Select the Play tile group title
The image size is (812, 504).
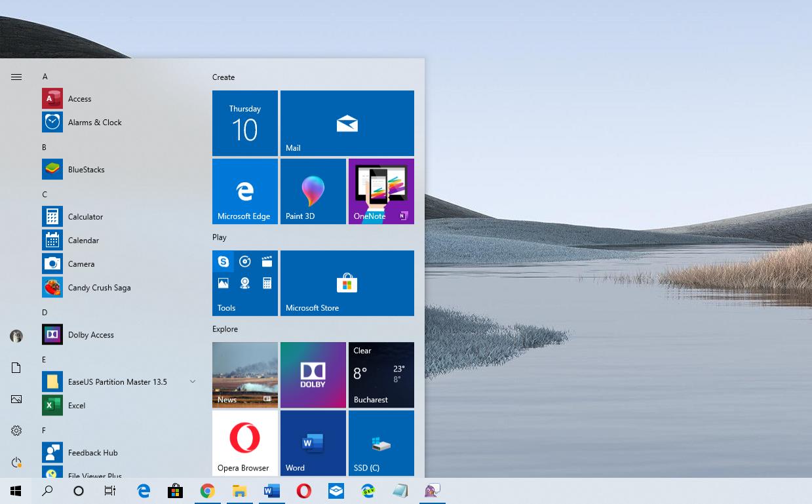tap(220, 237)
